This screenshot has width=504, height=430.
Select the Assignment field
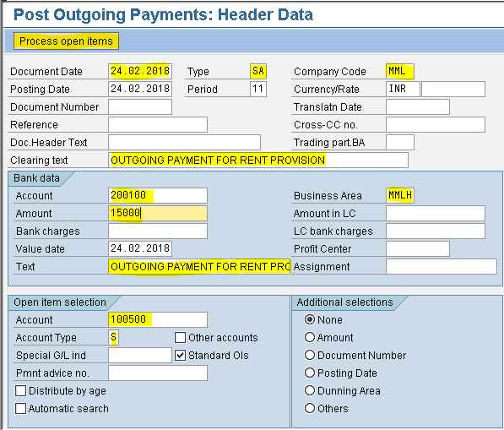click(x=442, y=266)
